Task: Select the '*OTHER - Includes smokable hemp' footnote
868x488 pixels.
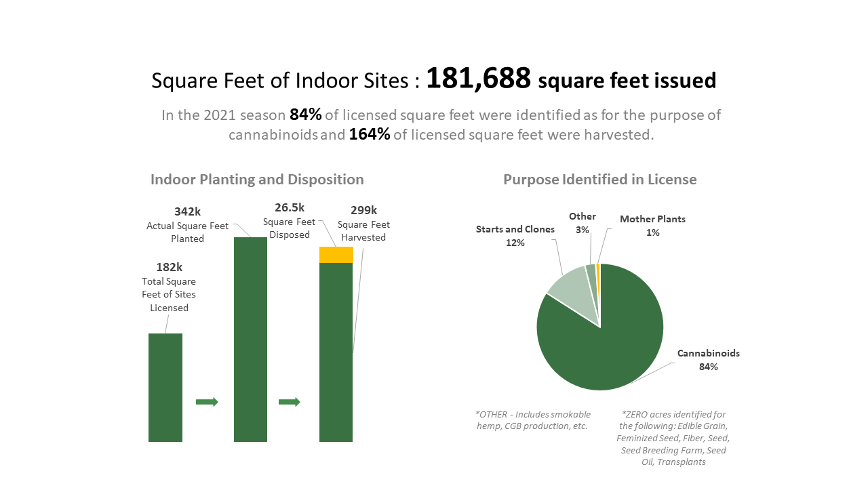Action: [x=533, y=420]
